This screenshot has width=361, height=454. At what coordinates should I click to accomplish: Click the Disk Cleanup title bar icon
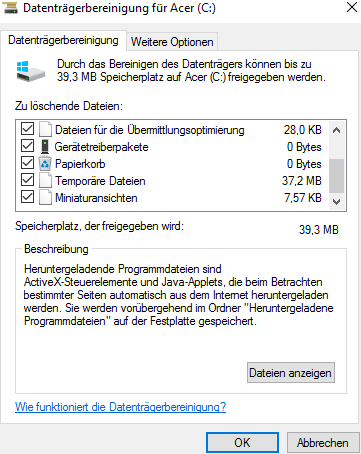click(x=9, y=7)
